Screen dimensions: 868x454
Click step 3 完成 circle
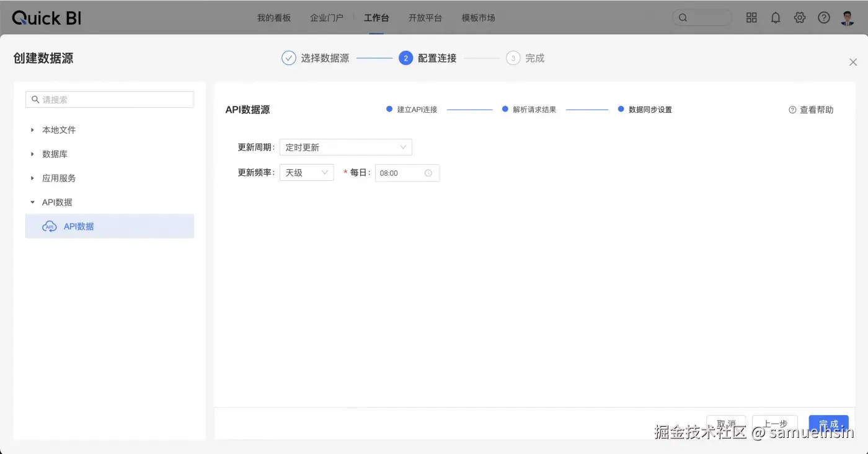coord(513,58)
